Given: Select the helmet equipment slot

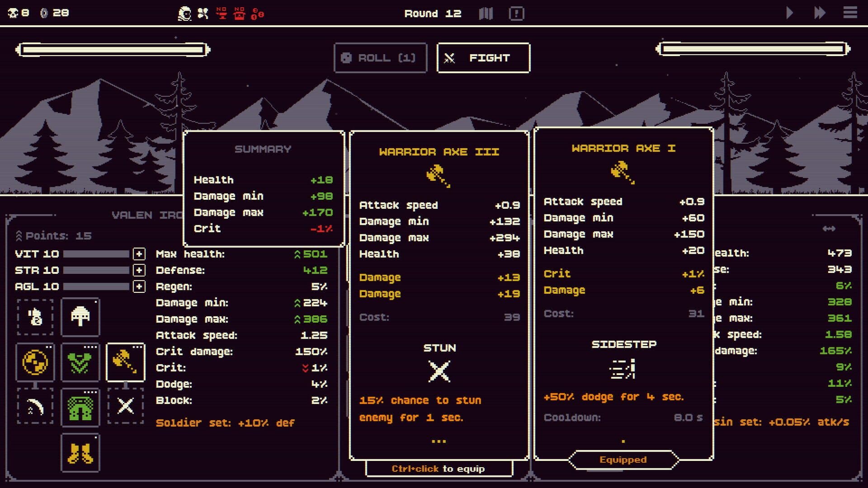Looking at the screenshot, I should click(80, 317).
